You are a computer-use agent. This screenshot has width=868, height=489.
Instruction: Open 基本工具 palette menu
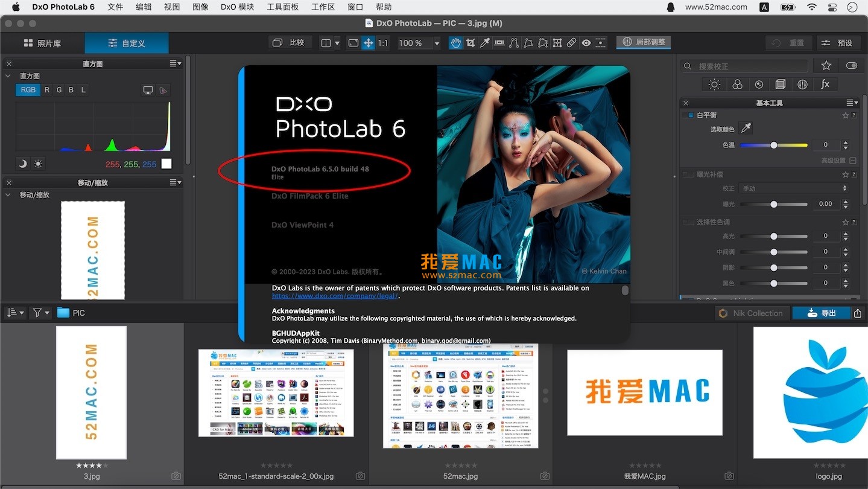click(852, 103)
